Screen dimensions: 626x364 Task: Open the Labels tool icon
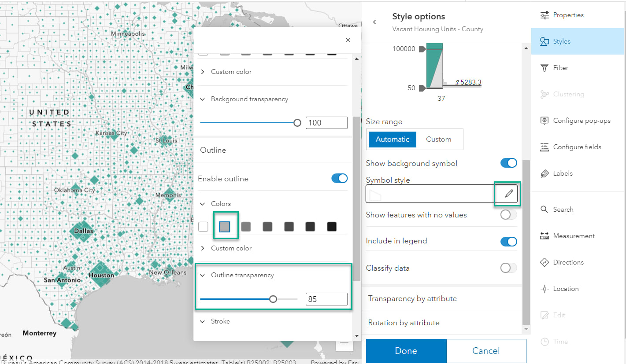click(545, 173)
